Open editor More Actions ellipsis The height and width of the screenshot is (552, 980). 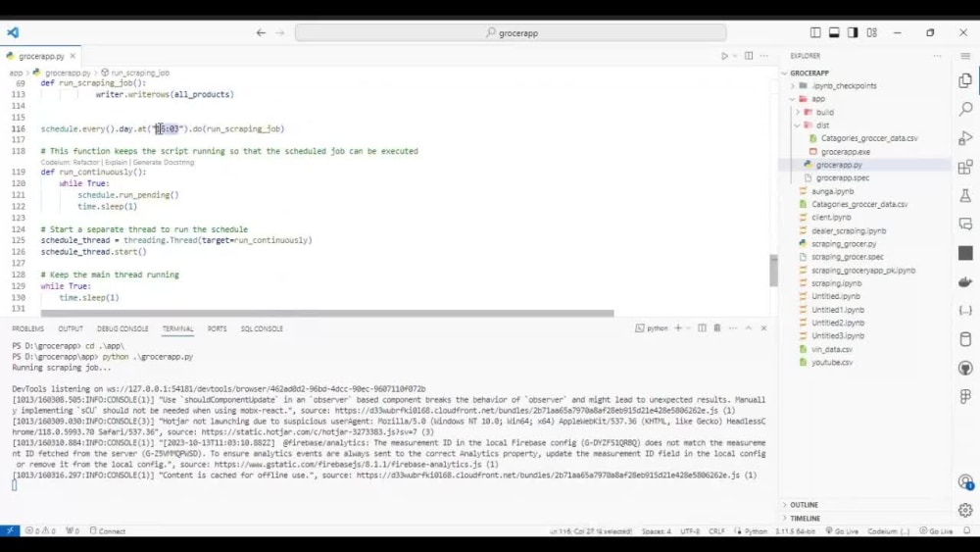coord(763,56)
